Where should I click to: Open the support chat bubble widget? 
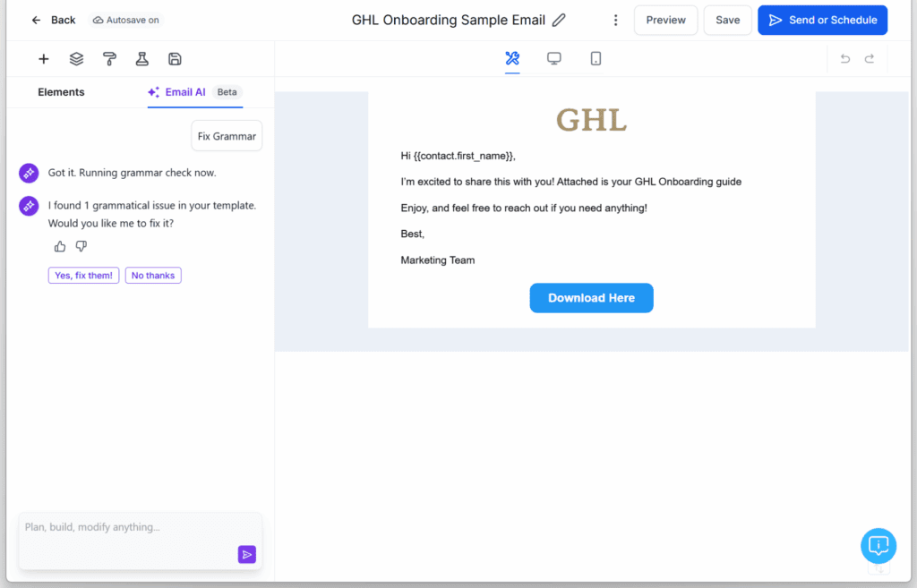click(x=878, y=545)
